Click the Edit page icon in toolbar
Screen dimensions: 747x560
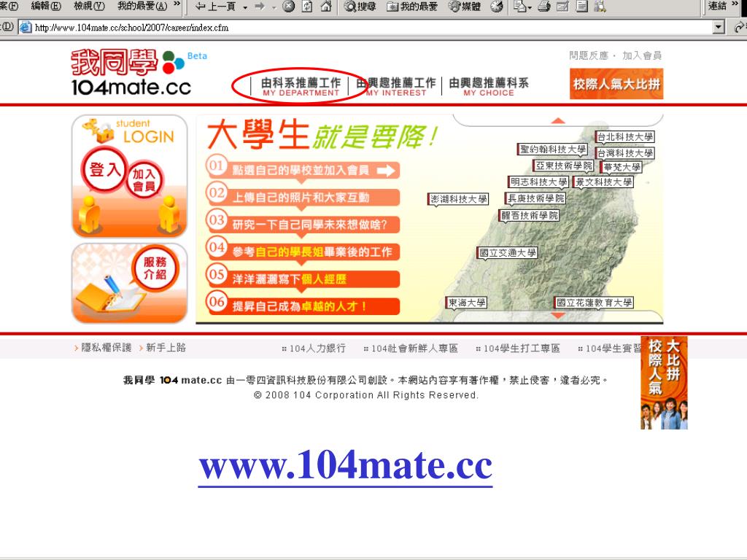tap(562, 6)
